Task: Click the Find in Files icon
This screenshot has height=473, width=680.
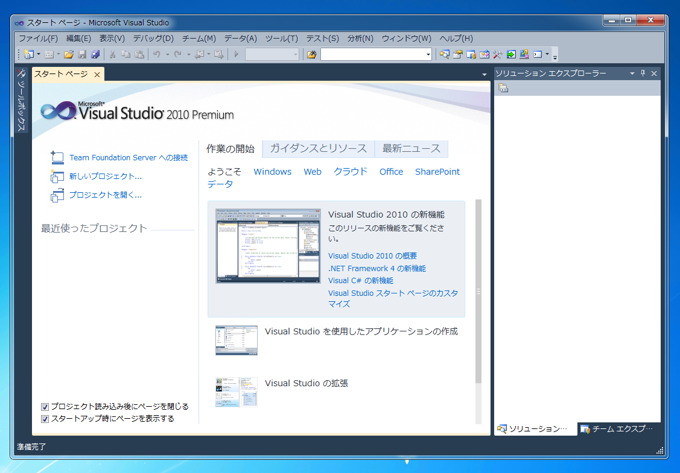Action: coord(311,54)
